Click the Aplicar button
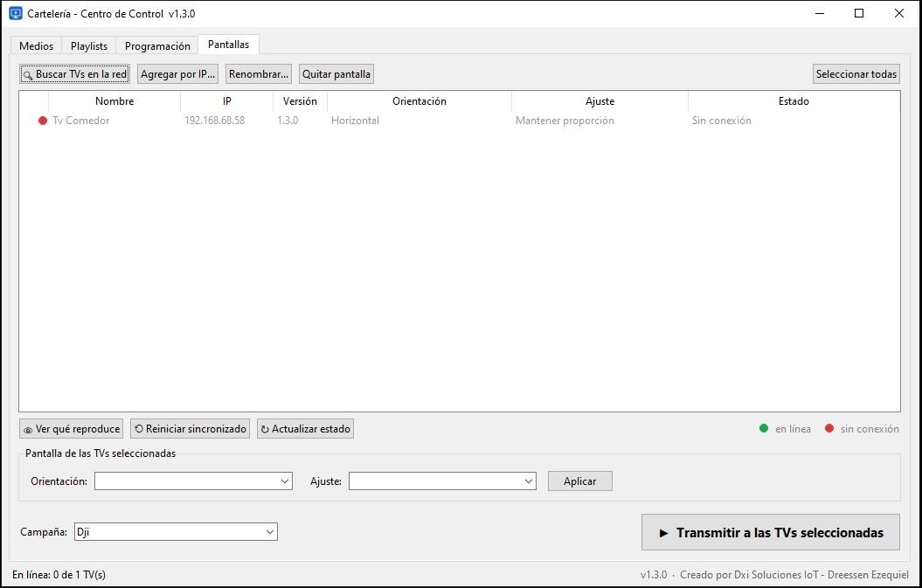The width and height of the screenshot is (922, 588). (x=579, y=481)
